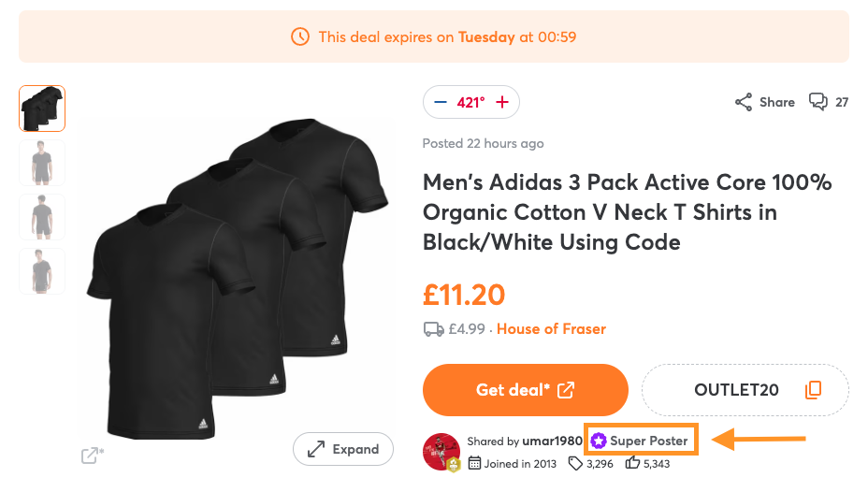Viewport: 868px width, 492px height.
Task: Click the Share icon
Action: tap(744, 102)
